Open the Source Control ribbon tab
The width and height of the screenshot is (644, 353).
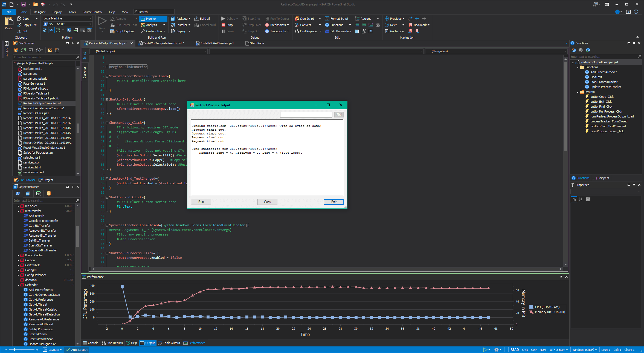[92, 12]
